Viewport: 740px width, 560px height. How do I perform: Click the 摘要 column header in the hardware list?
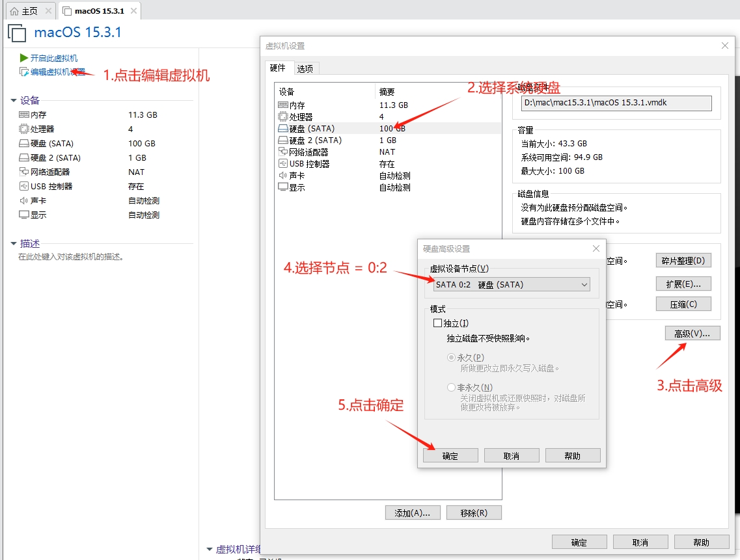click(387, 92)
